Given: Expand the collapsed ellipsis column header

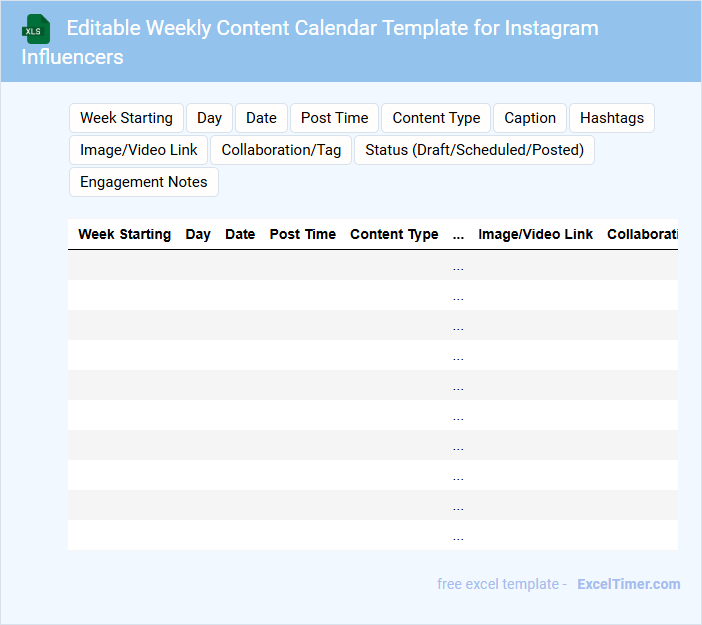Looking at the screenshot, I should point(458,234).
